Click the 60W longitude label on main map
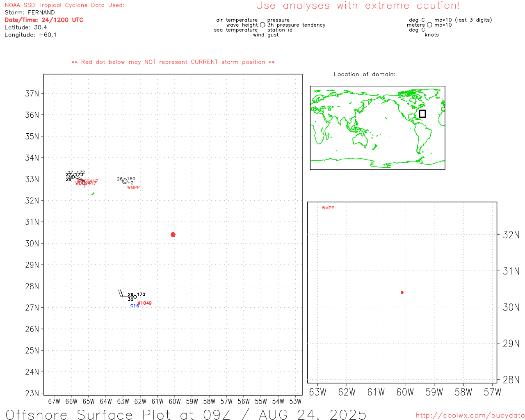The height and width of the screenshot is (420, 525). [175, 402]
